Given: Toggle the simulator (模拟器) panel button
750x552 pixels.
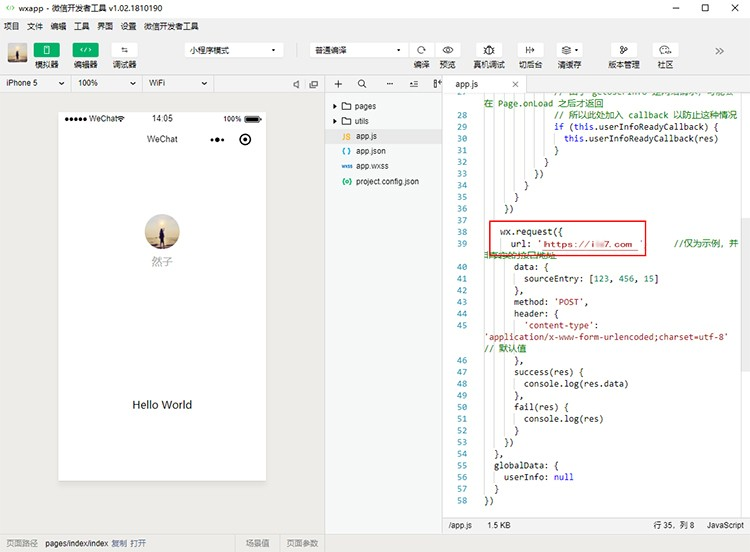Looking at the screenshot, I should (x=46, y=50).
